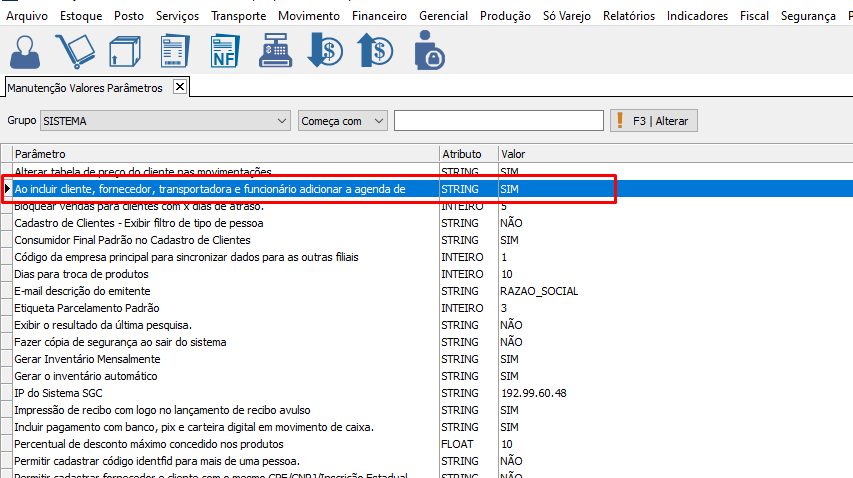The image size is (853, 478).
Task: Click the up-arrow dollar coin icon
Action: pyautogui.click(x=377, y=51)
